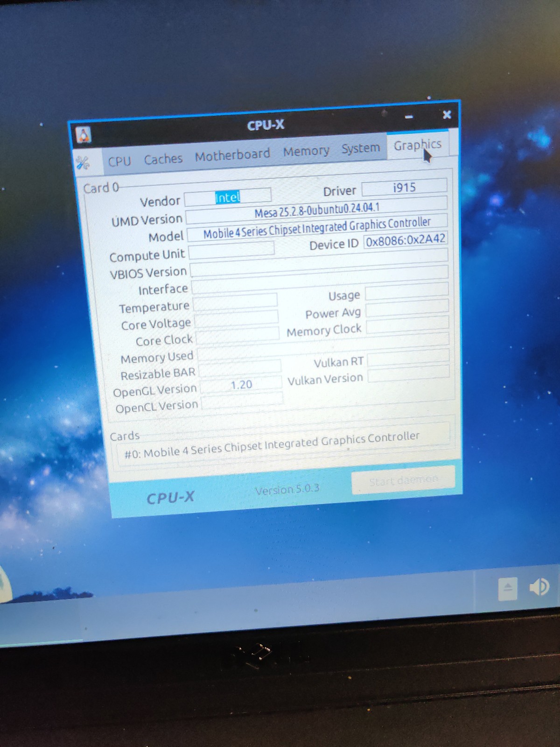Click the empty Temperature field
560x747 pixels.
235,302
